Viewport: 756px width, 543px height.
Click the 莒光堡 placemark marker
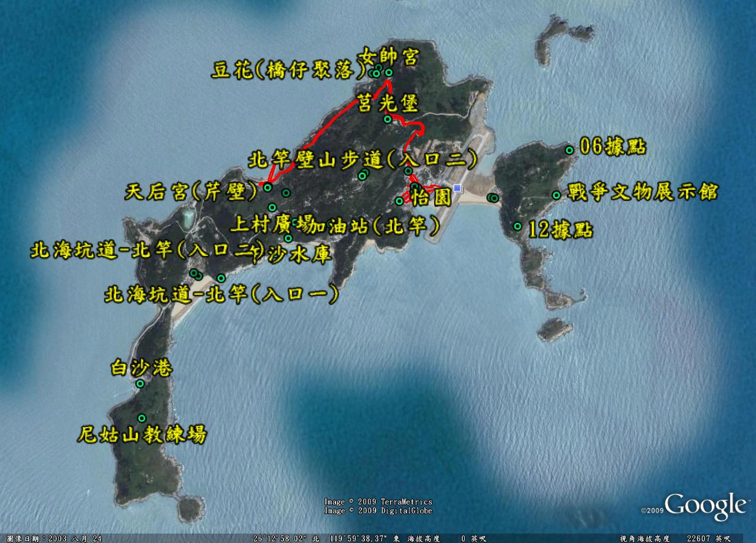(x=387, y=119)
